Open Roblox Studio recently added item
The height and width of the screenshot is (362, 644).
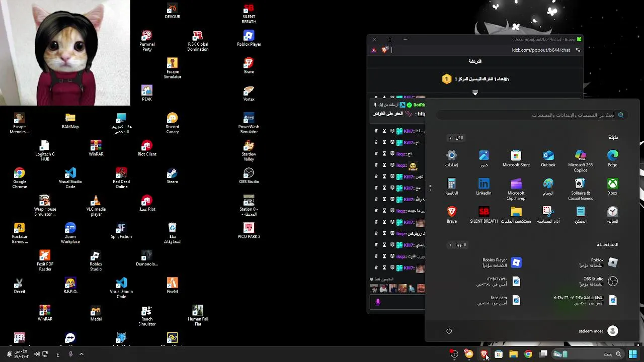pos(599,262)
